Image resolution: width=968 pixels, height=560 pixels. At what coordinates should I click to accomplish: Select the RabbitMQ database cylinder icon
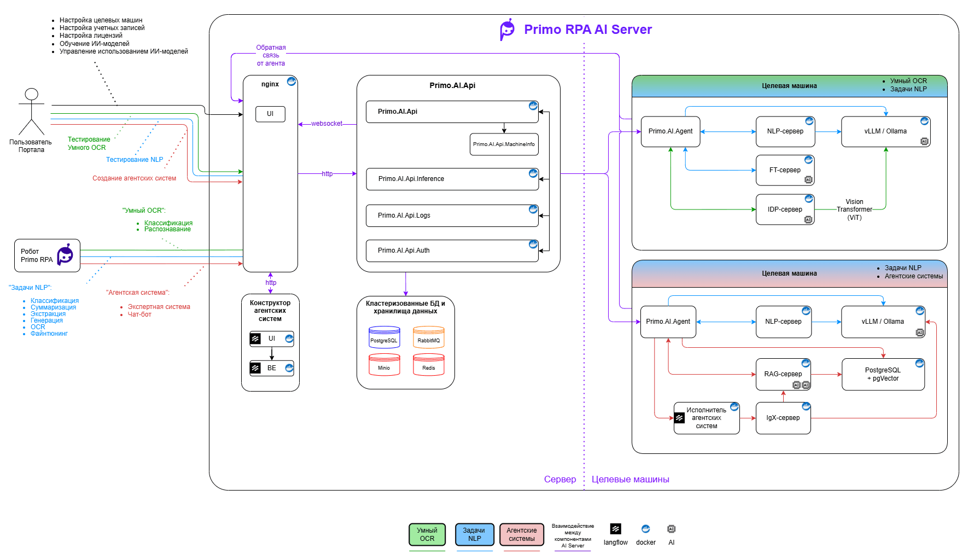pyautogui.click(x=428, y=337)
